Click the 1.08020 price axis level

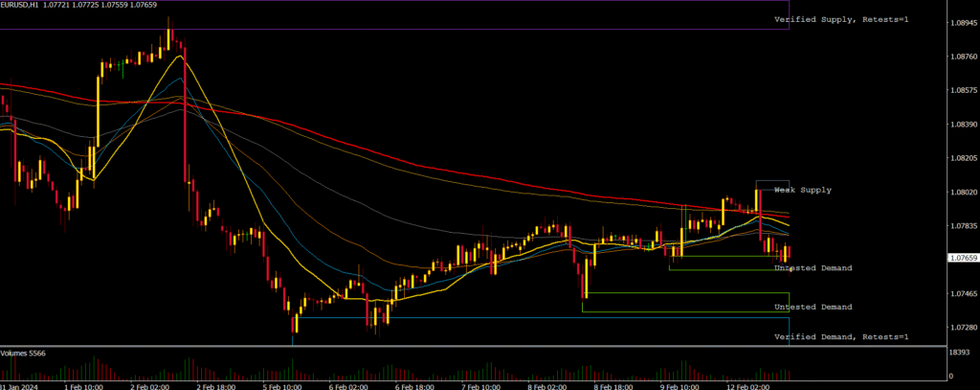[x=961, y=192]
